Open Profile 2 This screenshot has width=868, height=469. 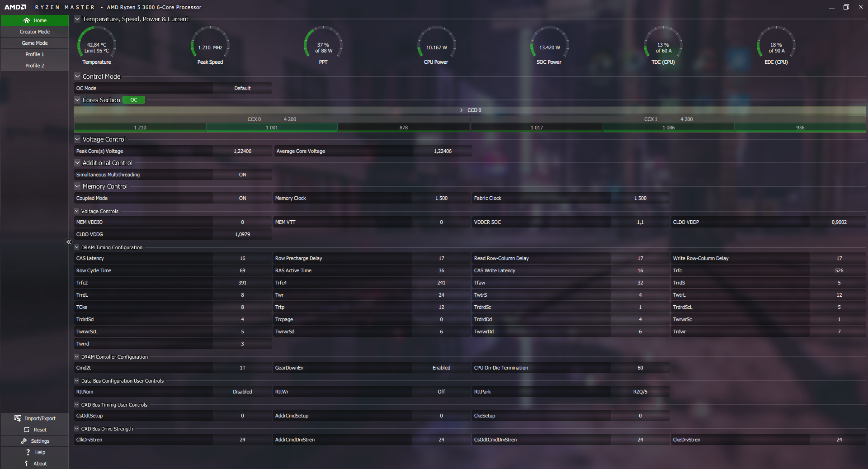tap(35, 66)
